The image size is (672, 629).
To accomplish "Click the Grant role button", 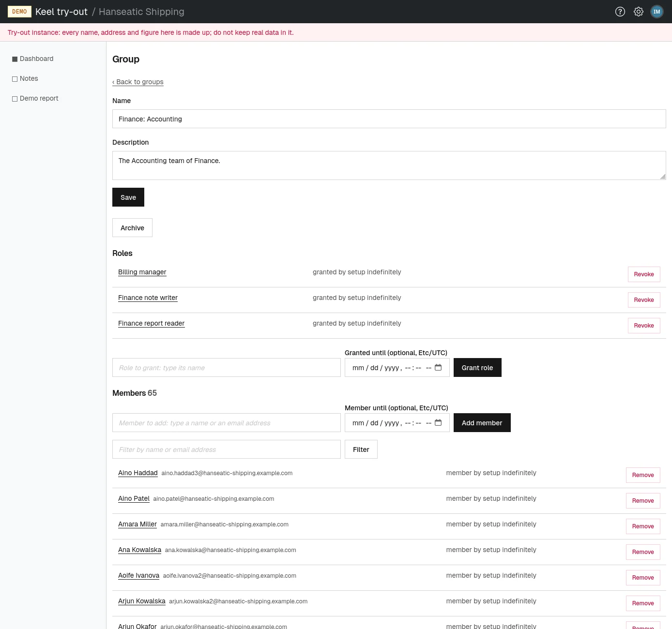I will (x=477, y=368).
